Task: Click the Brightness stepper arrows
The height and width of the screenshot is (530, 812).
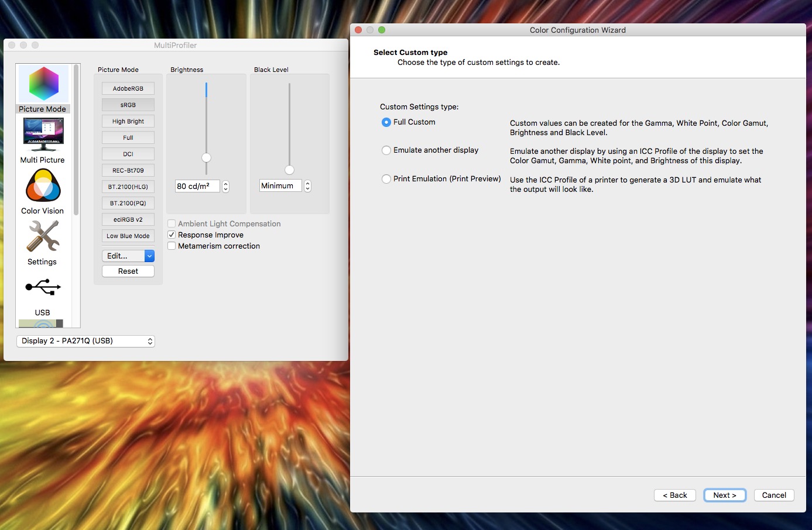Action: coord(226,186)
